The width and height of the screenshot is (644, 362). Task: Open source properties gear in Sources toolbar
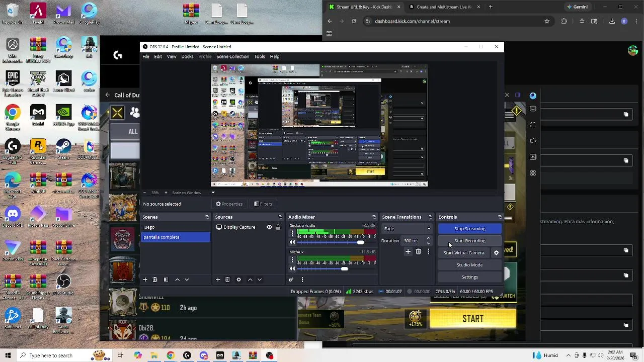click(x=238, y=280)
